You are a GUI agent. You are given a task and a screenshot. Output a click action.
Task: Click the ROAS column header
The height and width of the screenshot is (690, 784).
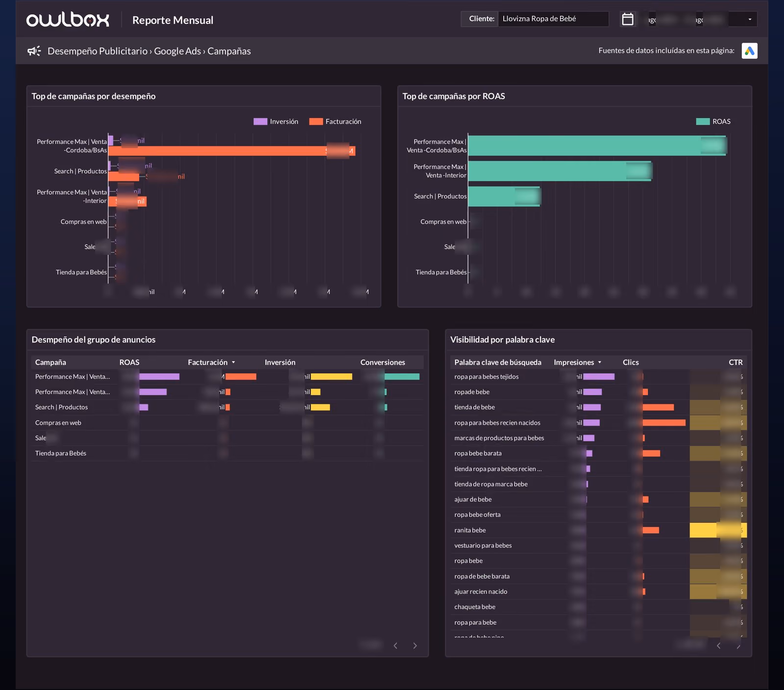point(129,362)
